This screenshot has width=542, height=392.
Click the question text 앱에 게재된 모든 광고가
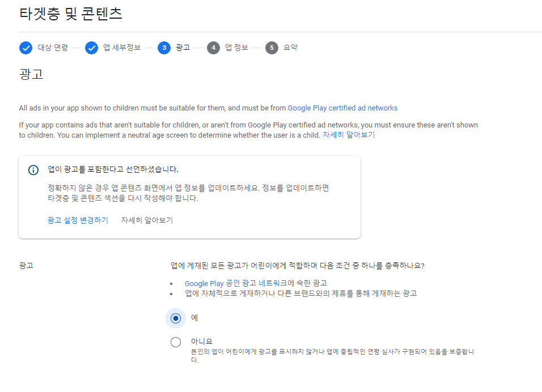(x=297, y=266)
